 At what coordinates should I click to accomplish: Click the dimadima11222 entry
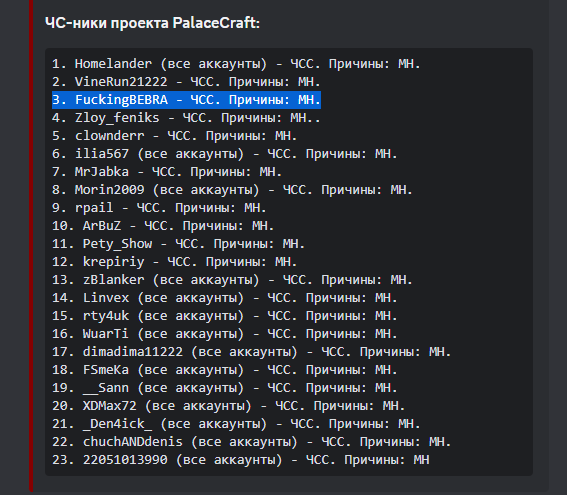tap(252, 352)
